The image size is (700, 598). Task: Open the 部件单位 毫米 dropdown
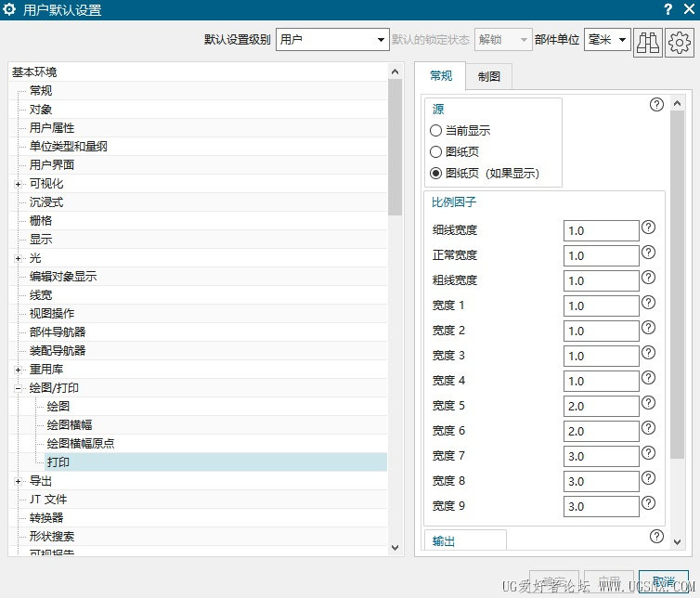607,40
